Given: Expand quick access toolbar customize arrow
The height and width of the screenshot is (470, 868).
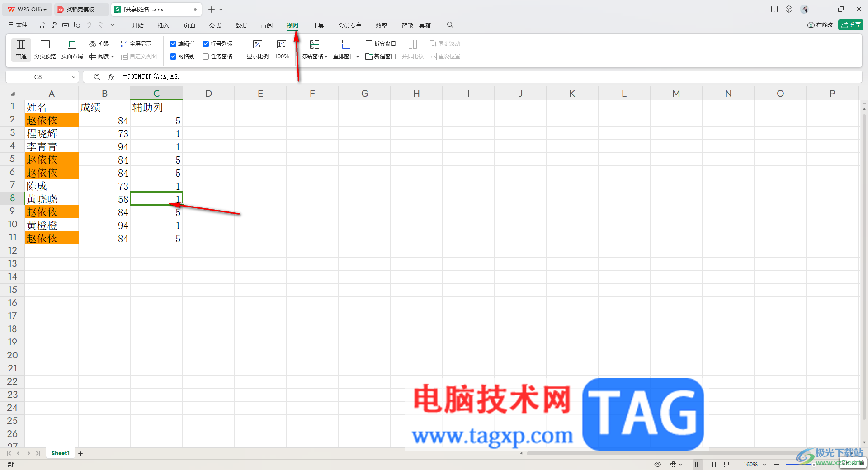Looking at the screenshot, I should coord(113,25).
